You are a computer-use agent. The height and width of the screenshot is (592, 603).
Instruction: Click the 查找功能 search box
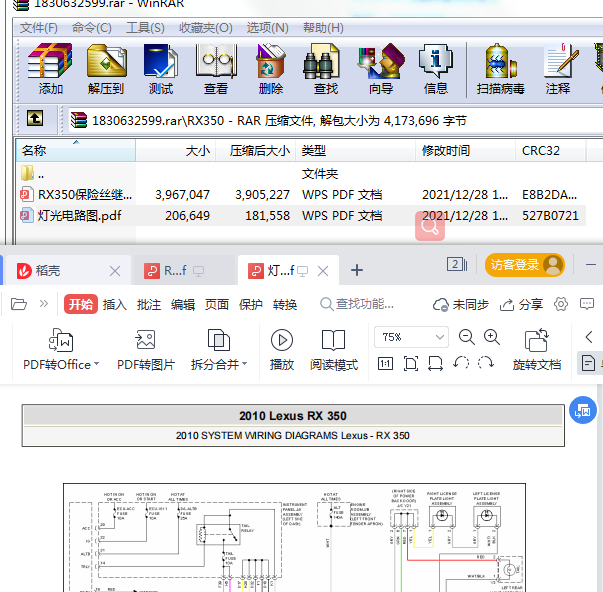click(357, 304)
